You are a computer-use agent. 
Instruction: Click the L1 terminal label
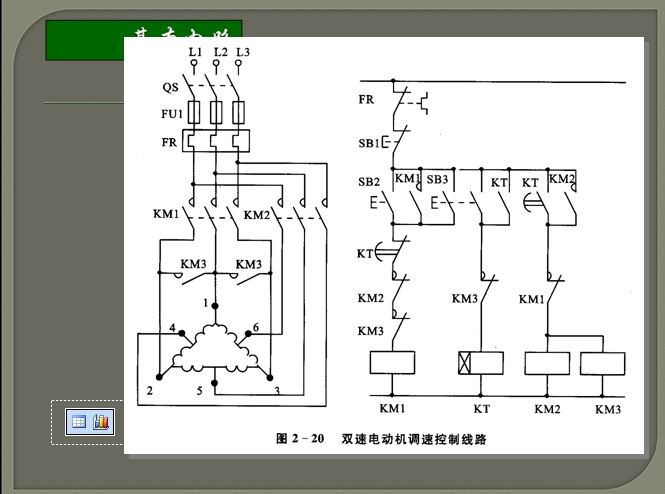pos(195,50)
